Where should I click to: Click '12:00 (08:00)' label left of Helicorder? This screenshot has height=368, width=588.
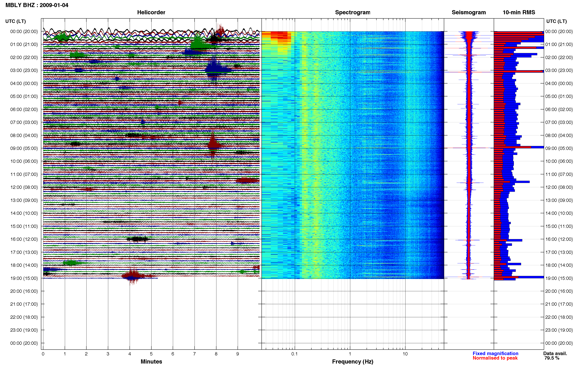tap(24, 187)
